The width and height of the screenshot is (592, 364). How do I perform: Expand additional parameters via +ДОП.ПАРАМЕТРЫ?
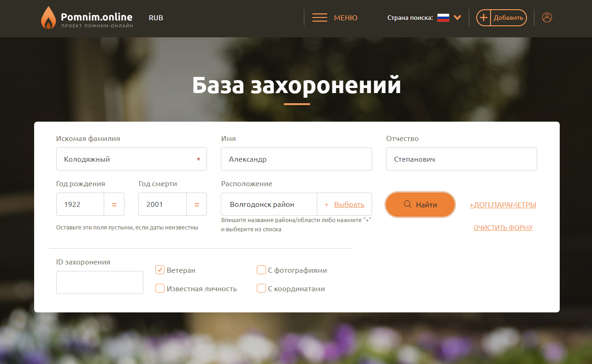(x=503, y=205)
